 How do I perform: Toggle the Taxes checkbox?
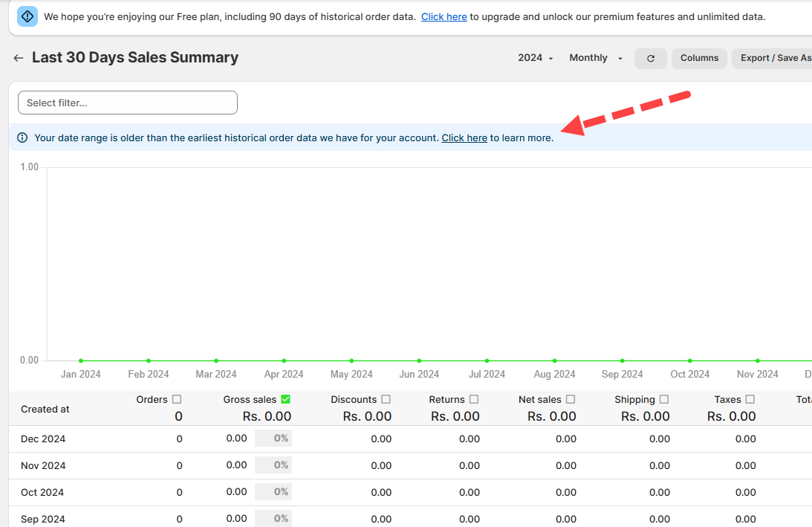coord(750,399)
